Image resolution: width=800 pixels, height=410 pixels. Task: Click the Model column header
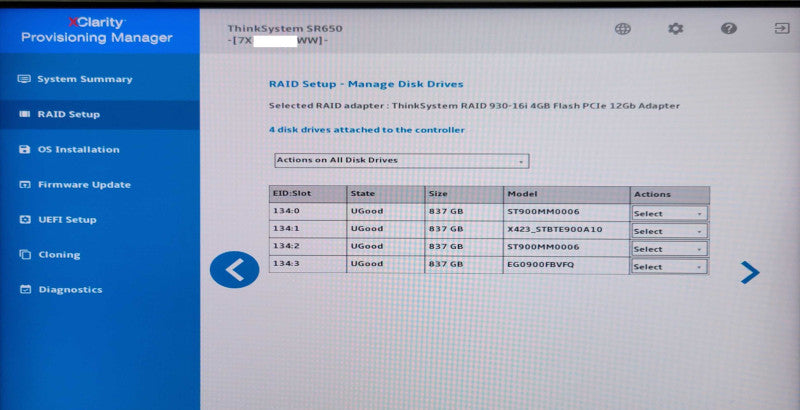click(x=566, y=194)
